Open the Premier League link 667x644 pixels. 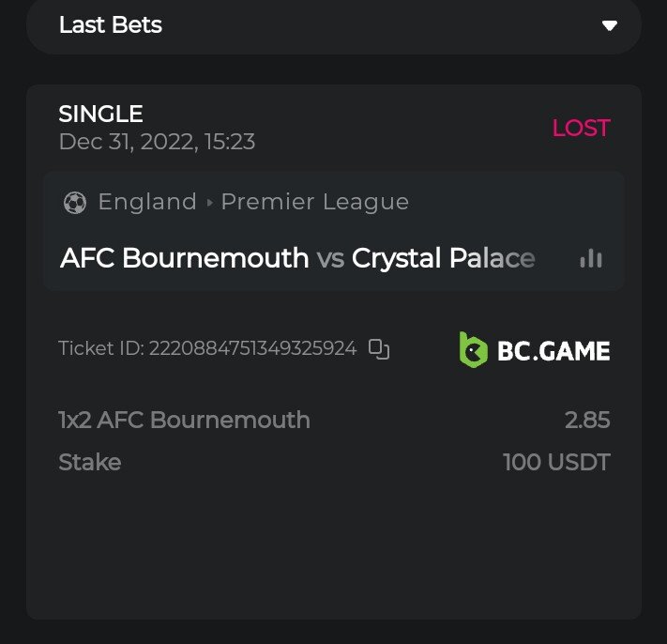point(314,202)
